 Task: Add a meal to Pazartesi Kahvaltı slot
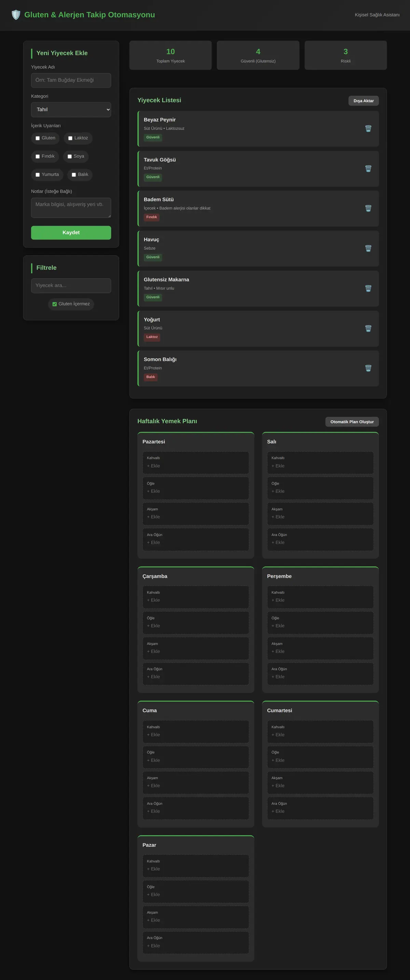pyautogui.click(x=196, y=463)
